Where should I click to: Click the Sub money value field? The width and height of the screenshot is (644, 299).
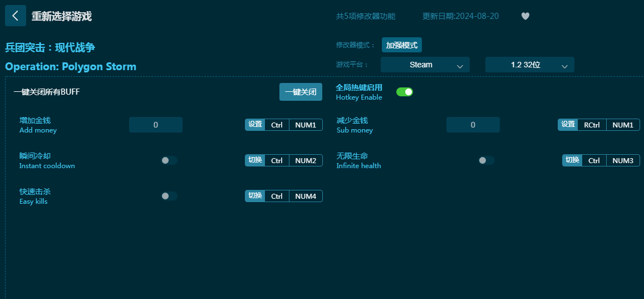[x=473, y=125]
